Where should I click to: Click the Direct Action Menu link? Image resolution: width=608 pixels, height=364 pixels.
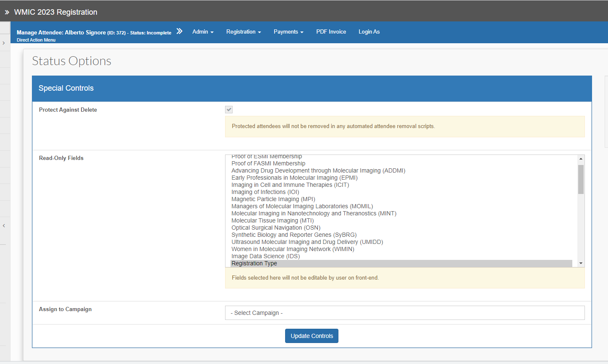36,40
